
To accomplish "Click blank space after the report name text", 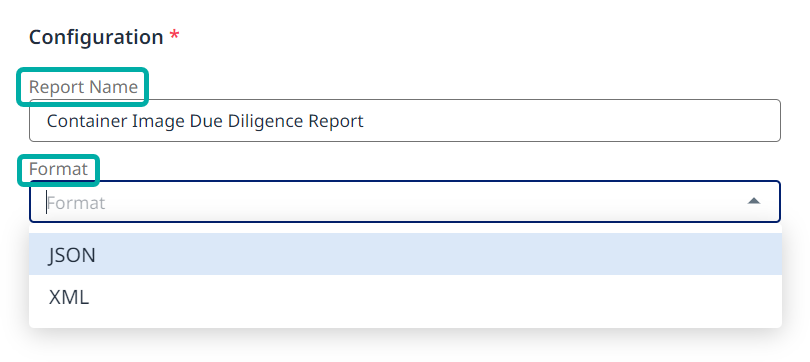I will coord(568,120).
